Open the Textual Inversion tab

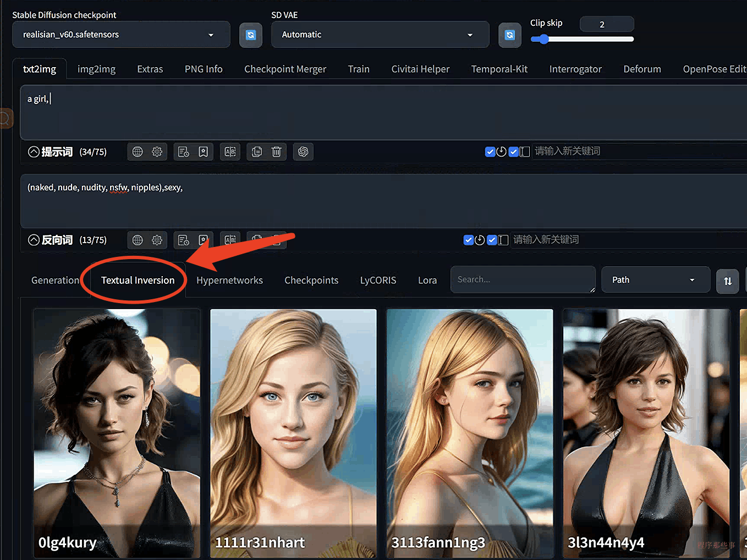(138, 281)
